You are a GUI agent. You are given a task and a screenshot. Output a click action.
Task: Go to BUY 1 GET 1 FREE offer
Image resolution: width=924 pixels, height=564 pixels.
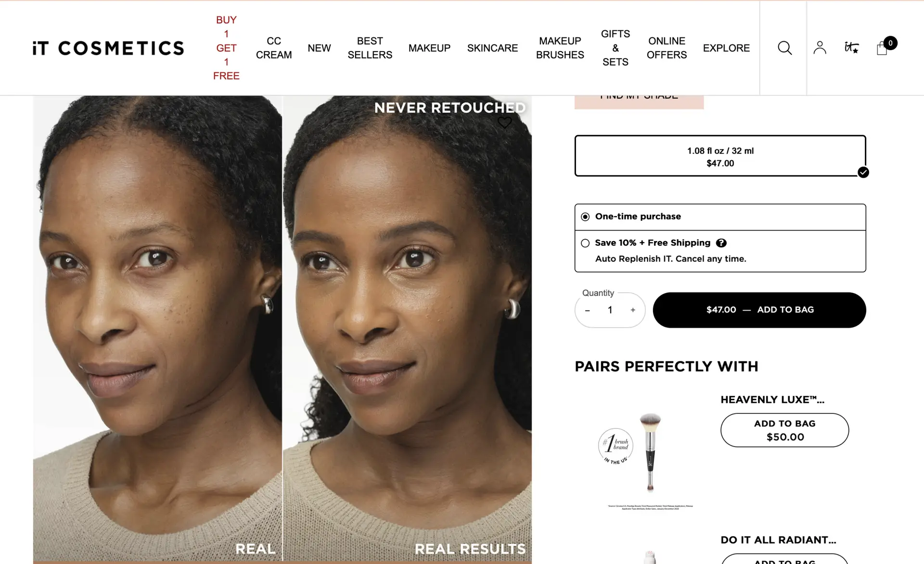click(x=226, y=48)
